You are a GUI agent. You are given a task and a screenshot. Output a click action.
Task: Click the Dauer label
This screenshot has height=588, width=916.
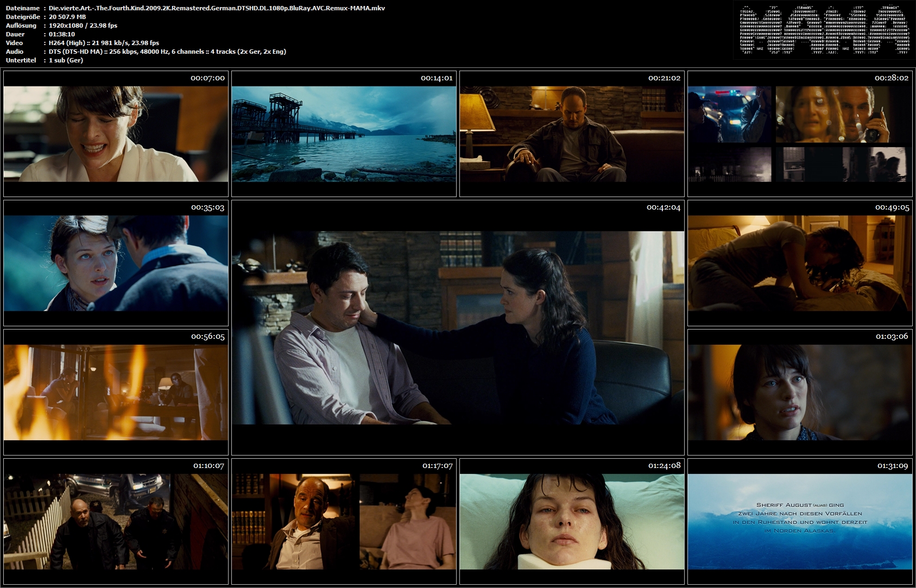[15, 34]
